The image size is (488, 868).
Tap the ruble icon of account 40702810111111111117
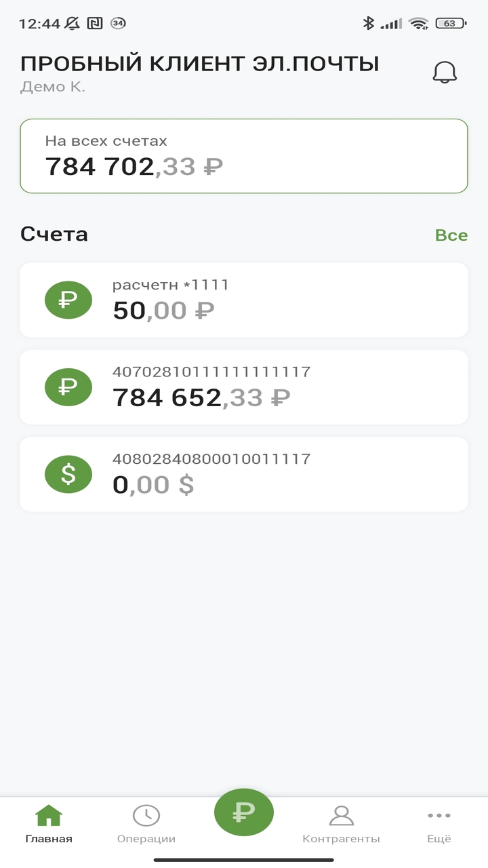68,387
